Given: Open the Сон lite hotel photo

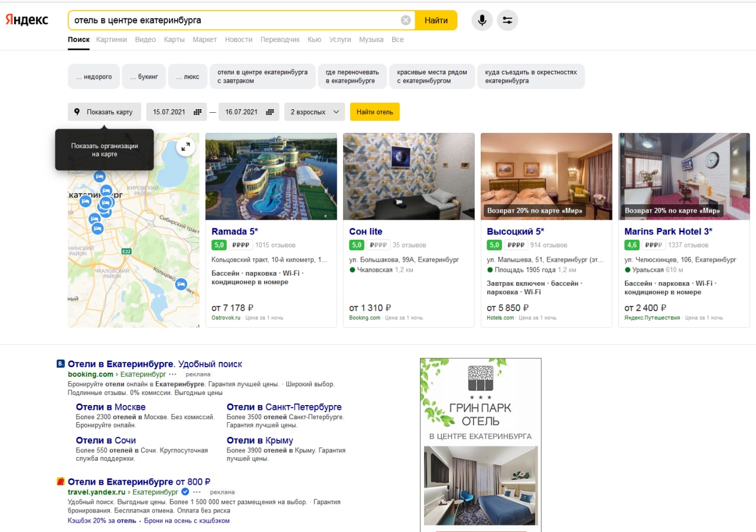Looking at the screenshot, I should [409, 177].
